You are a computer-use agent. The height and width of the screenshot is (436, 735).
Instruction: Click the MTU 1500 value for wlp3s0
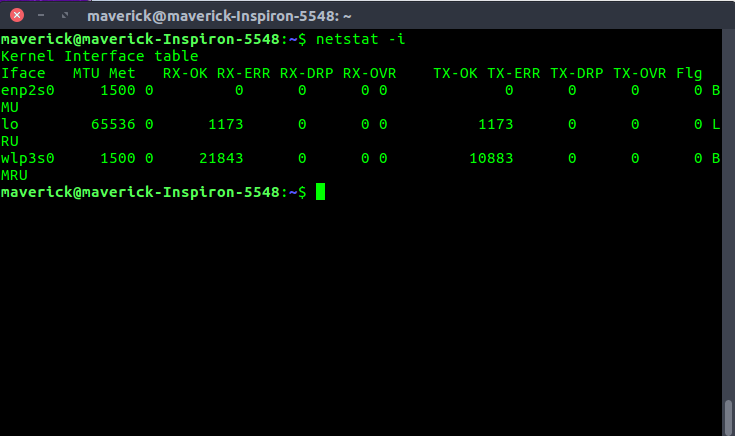pos(118,158)
